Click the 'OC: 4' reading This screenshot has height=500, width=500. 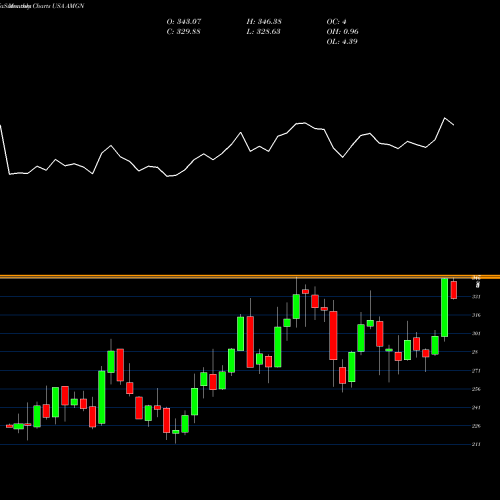[336, 21]
